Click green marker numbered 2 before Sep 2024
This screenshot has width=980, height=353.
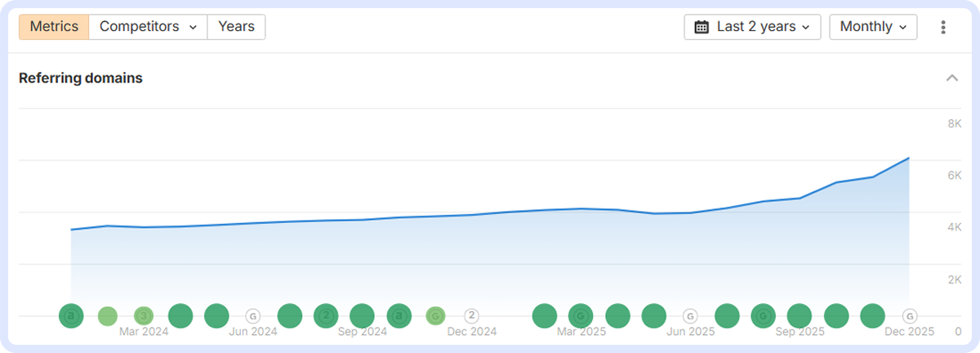tap(326, 315)
